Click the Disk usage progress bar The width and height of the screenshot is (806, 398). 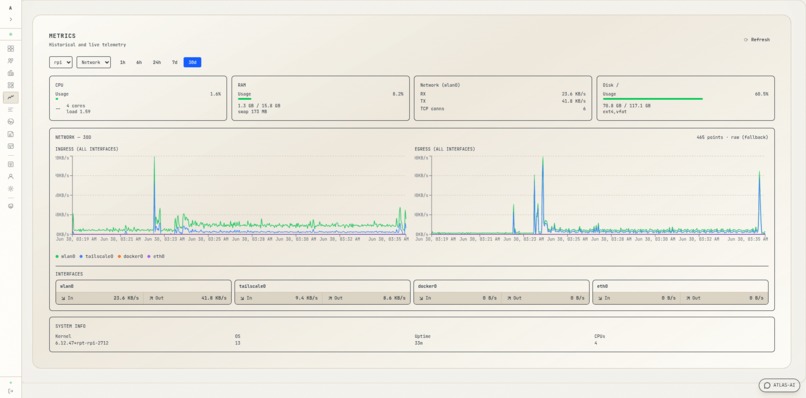click(653, 99)
